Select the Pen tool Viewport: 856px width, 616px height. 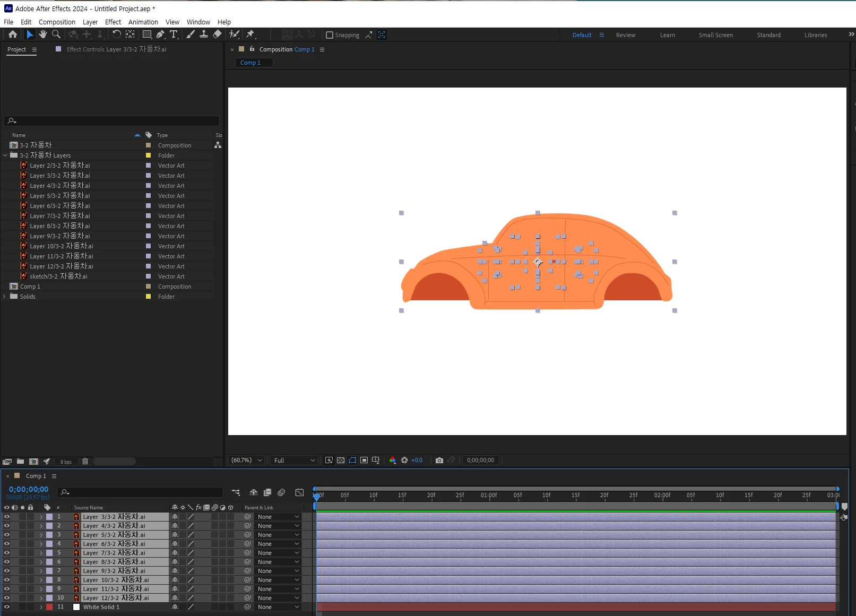160,34
